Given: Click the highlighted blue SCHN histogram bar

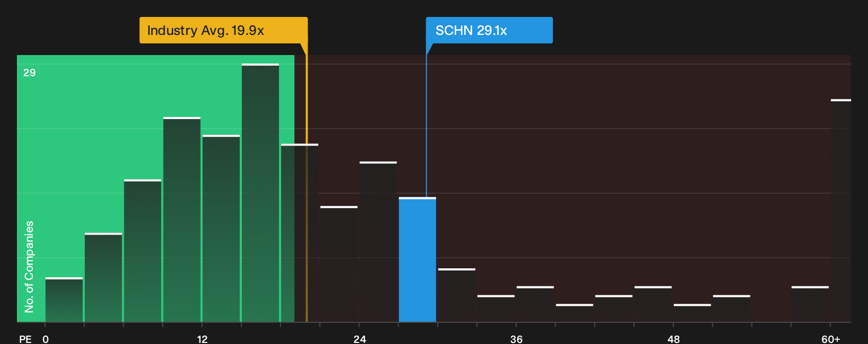Looking at the screenshot, I should [418, 260].
